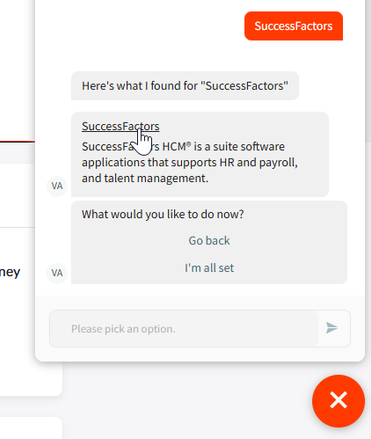The image size is (371, 439).
Task: Click the Here's what I found message
Action: click(x=185, y=86)
